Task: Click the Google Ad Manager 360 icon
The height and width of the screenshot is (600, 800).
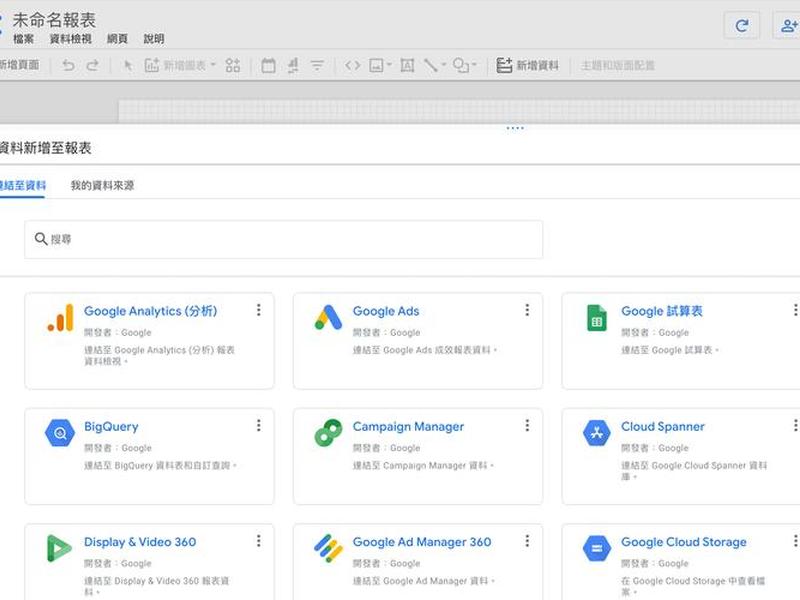Action: click(329, 548)
